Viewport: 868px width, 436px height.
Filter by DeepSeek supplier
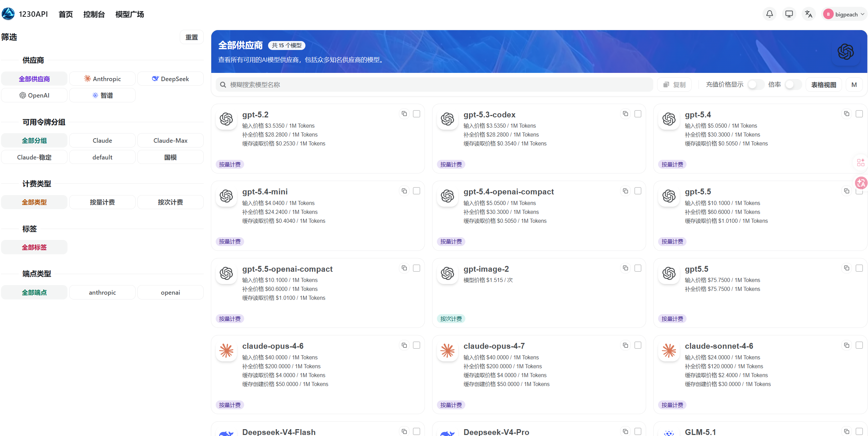171,79
